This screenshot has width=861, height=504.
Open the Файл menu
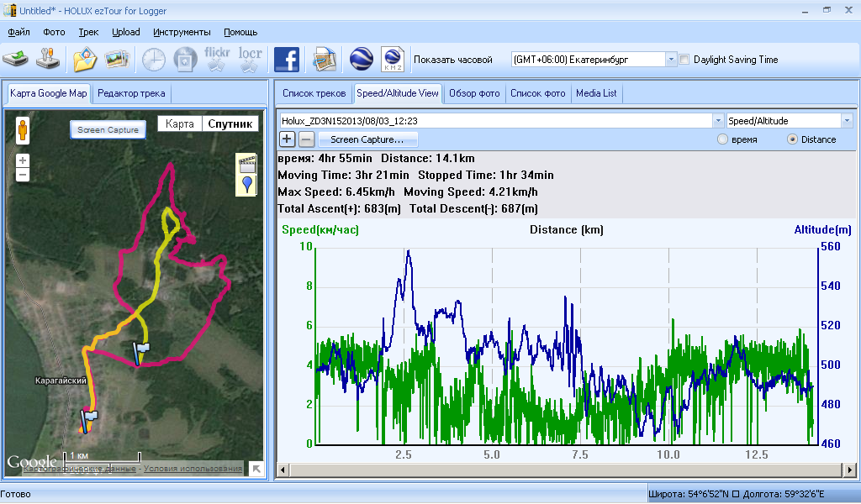coord(18,32)
